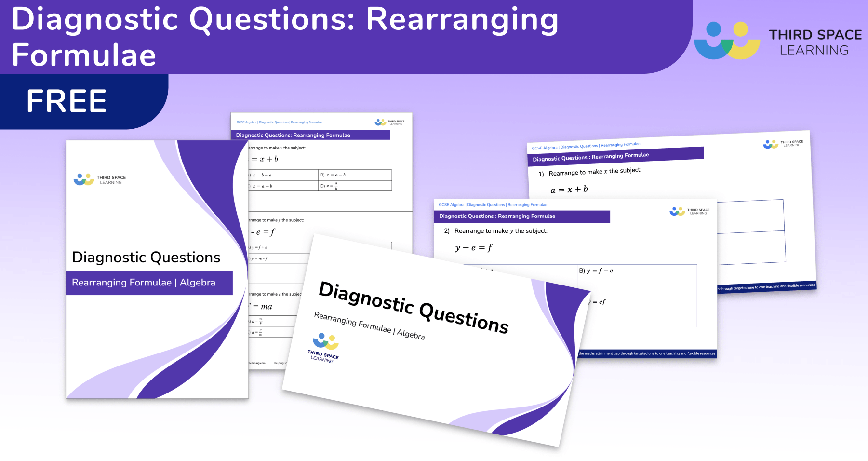Click the question 1 slide header bar

click(616, 156)
